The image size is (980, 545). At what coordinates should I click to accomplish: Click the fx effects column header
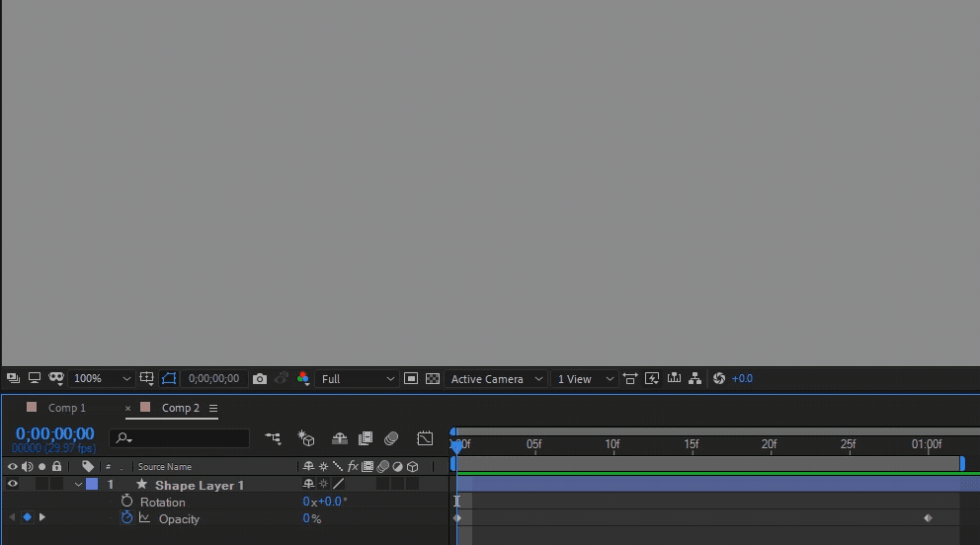353,466
